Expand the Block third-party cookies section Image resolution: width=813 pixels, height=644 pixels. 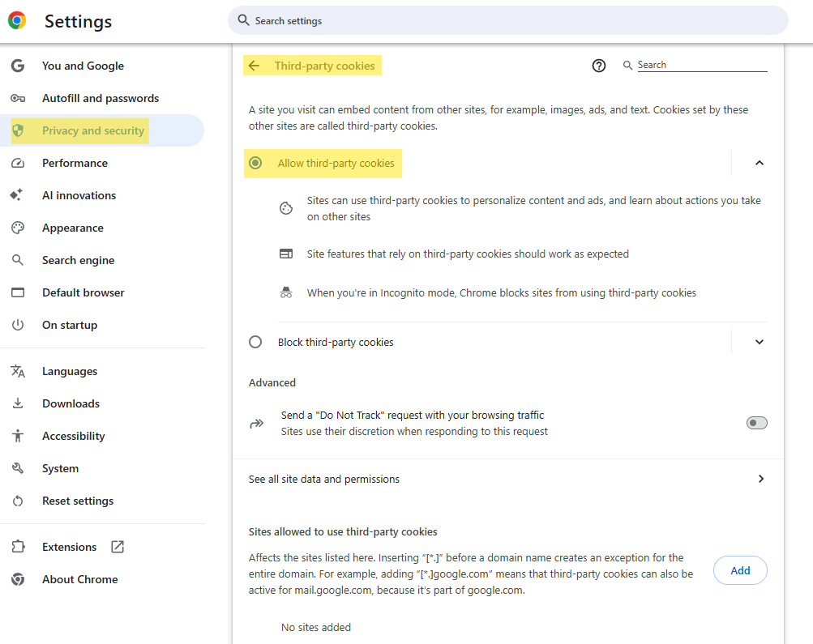pos(759,342)
